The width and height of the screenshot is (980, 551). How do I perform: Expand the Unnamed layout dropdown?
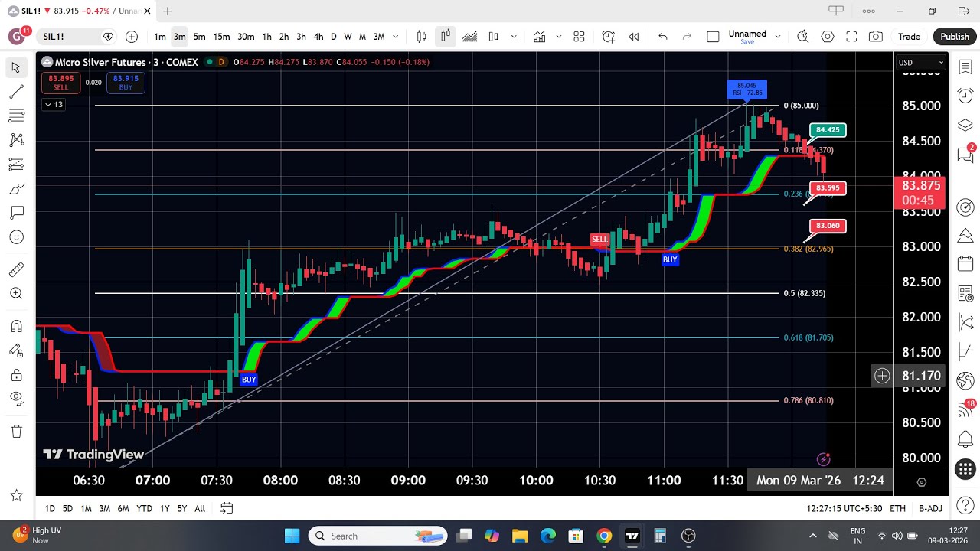(x=778, y=37)
